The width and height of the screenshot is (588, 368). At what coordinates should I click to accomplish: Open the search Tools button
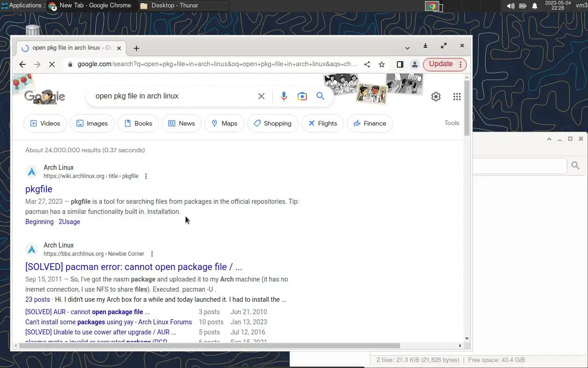452,123
